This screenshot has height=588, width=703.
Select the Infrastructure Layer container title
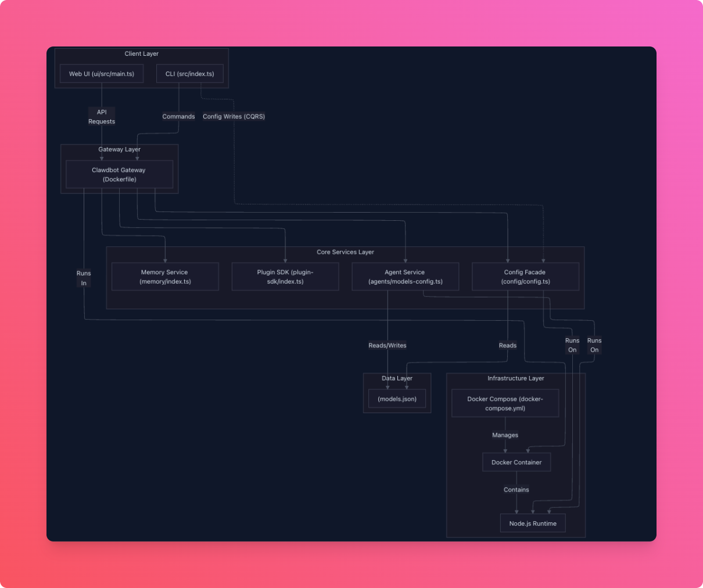pyautogui.click(x=515, y=378)
